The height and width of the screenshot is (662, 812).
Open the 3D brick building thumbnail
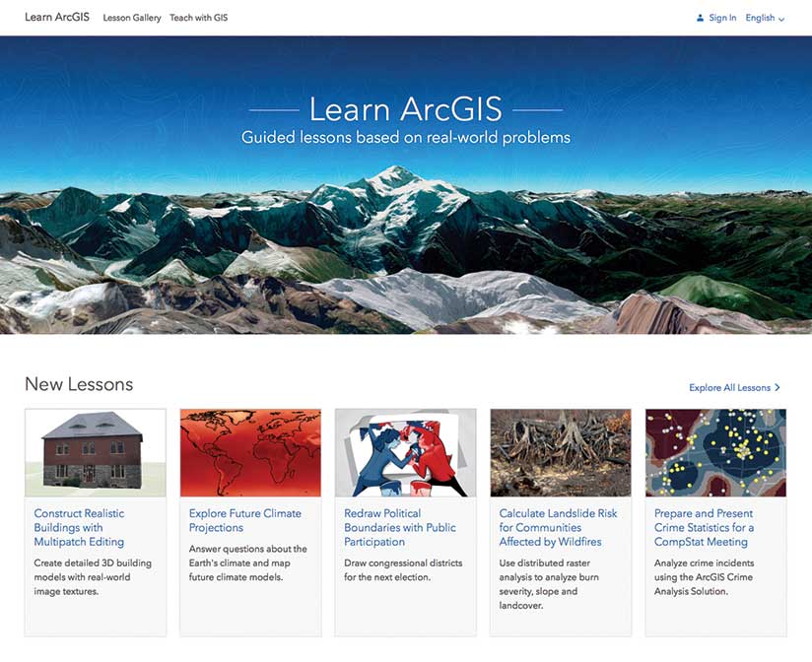pyautogui.click(x=96, y=453)
